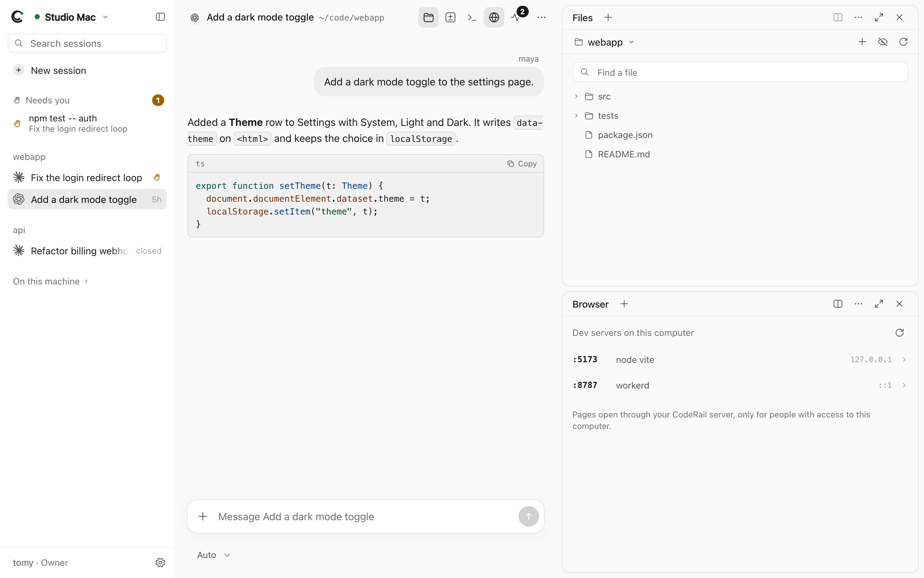Split the Browser panel
924x578 pixels.
(x=838, y=304)
